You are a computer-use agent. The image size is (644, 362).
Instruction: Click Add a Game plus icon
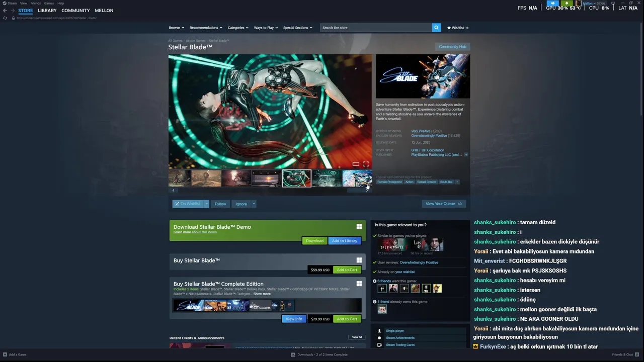(x=6, y=354)
